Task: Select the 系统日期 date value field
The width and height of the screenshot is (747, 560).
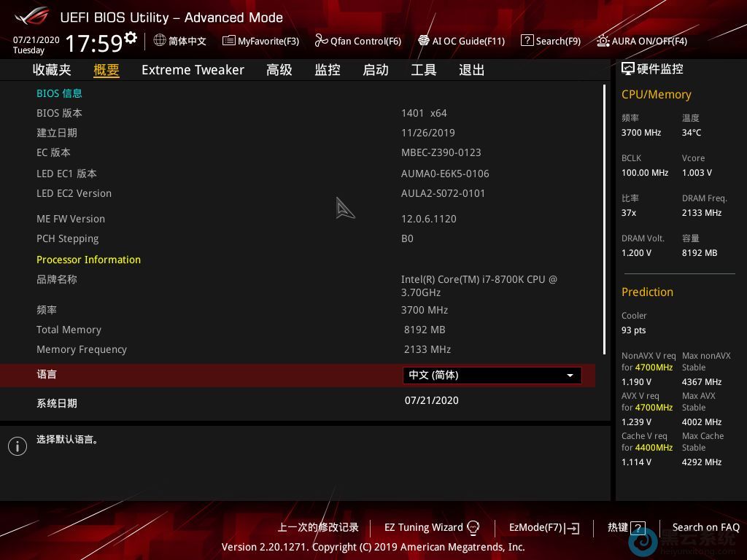Action: pyautogui.click(x=432, y=400)
